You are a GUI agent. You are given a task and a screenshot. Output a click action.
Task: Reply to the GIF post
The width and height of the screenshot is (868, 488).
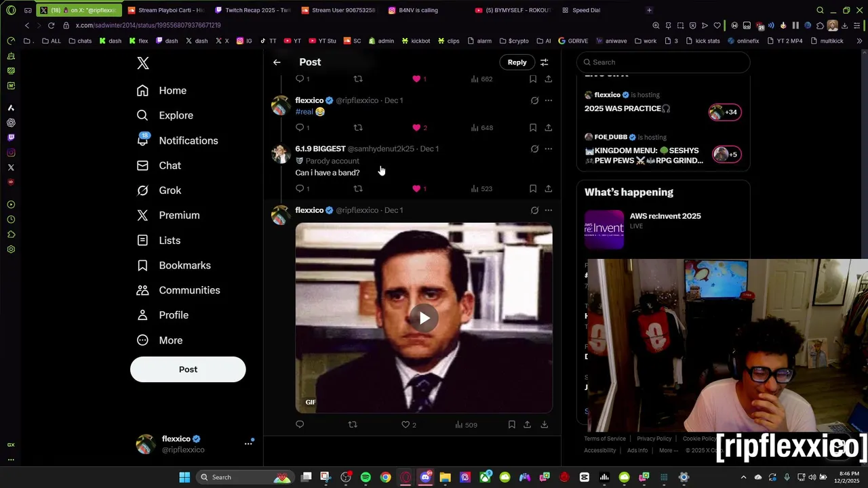[x=300, y=424]
